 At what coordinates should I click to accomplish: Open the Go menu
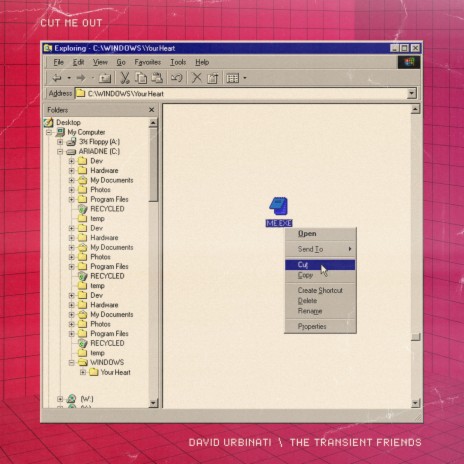(x=121, y=62)
